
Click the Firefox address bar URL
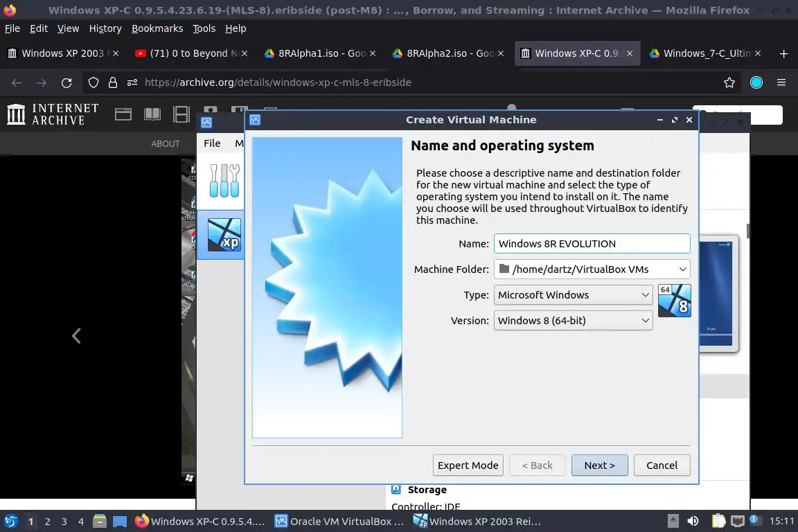click(x=278, y=82)
